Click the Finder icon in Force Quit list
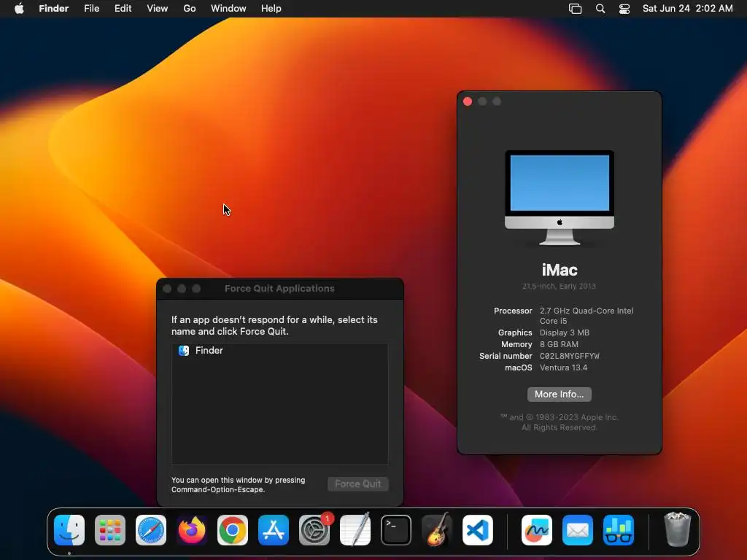This screenshot has height=560, width=747. click(x=184, y=351)
